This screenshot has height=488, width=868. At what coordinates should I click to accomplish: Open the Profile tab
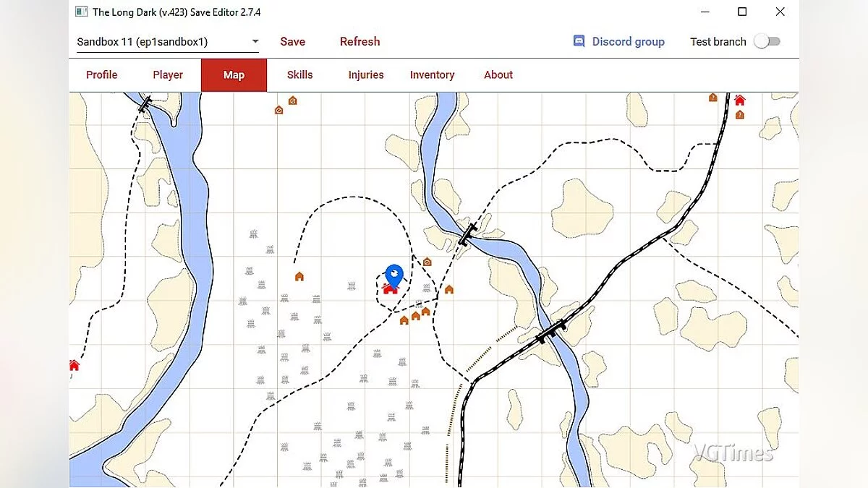point(101,74)
